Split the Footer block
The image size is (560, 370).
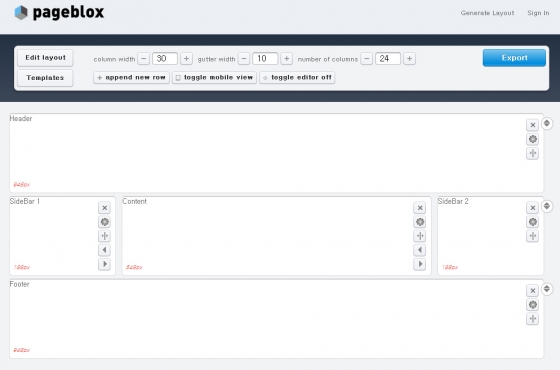click(x=532, y=319)
